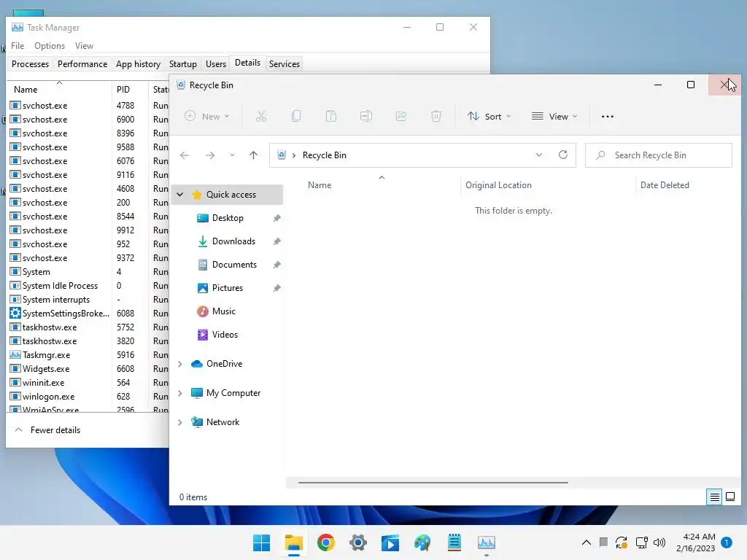Switch to details list view layout icon
The height and width of the screenshot is (560, 747).
pos(715,497)
